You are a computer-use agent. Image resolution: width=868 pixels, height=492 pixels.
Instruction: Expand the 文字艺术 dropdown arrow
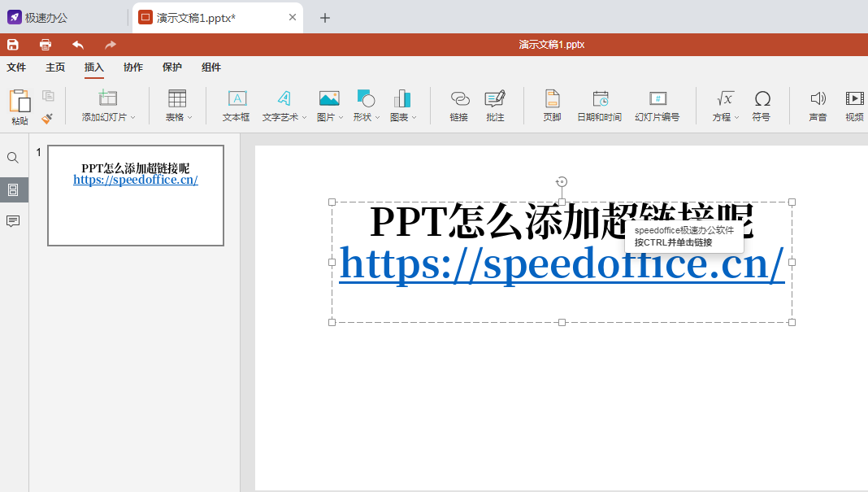[304, 117]
